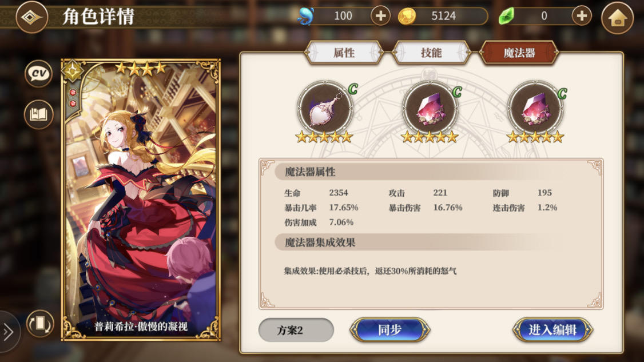The height and width of the screenshot is (362, 644).
Task: Click the 进入编辑 edit button
Action: coord(552,329)
